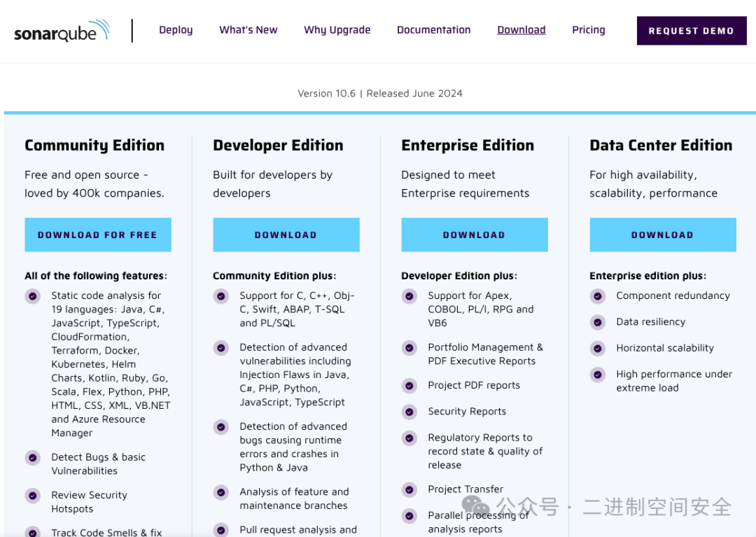Click the 'Review Security Hotspots' feature text
Image resolution: width=756 pixels, height=537 pixels.
click(x=89, y=502)
